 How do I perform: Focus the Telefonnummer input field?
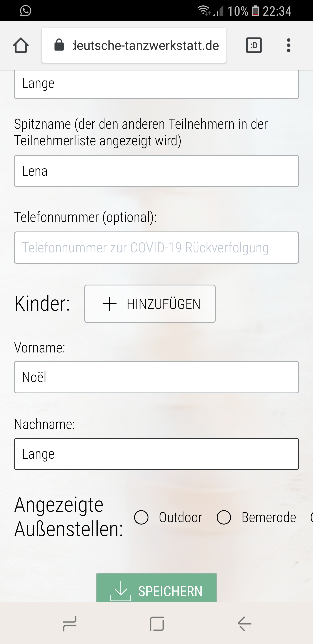pyautogui.click(x=156, y=248)
